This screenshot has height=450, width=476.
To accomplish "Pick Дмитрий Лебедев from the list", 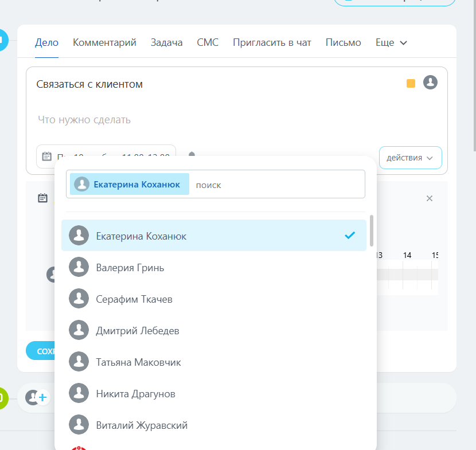I will (214, 330).
